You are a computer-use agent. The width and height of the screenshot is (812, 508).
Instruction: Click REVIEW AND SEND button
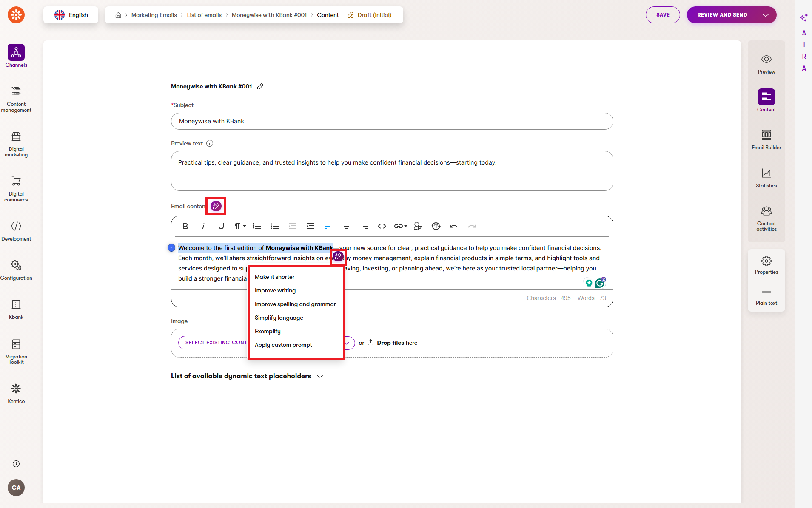point(722,15)
